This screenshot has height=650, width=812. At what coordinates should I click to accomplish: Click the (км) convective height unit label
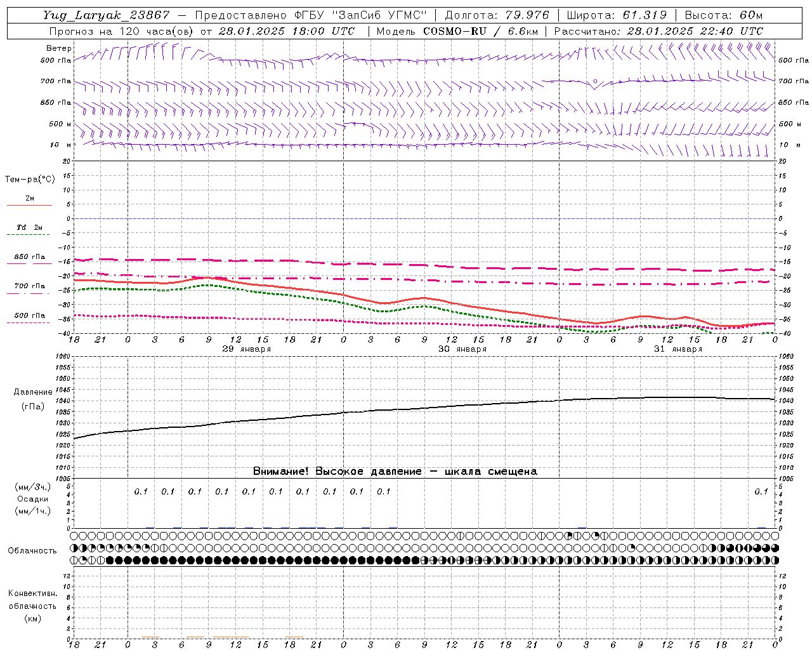click(32, 618)
